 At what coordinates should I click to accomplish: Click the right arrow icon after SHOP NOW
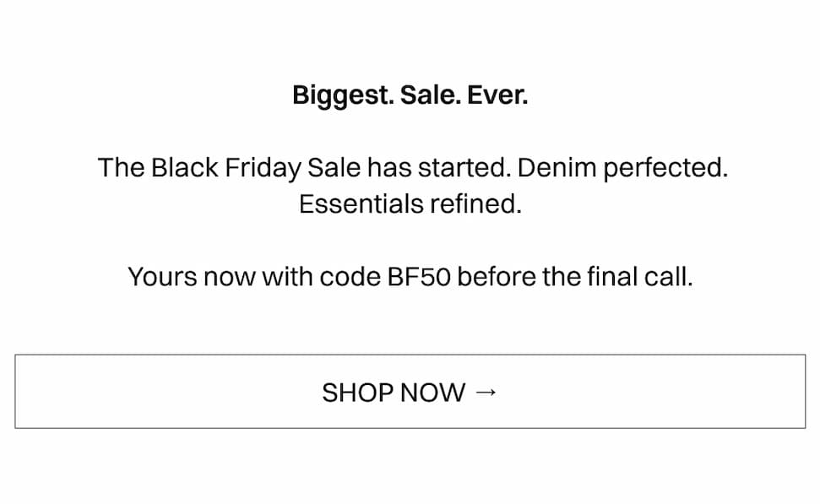pyautogui.click(x=486, y=392)
